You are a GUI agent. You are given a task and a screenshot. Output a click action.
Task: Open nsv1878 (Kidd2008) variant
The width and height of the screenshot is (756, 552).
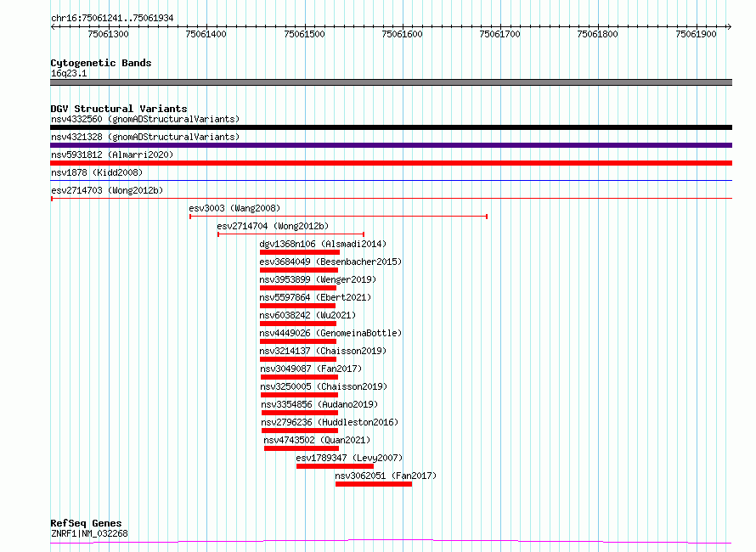[x=97, y=172]
